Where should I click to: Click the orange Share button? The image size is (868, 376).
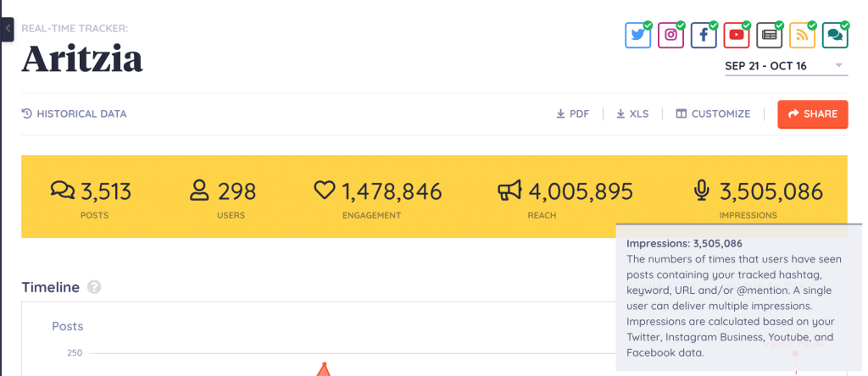pyautogui.click(x=813, y=114)
